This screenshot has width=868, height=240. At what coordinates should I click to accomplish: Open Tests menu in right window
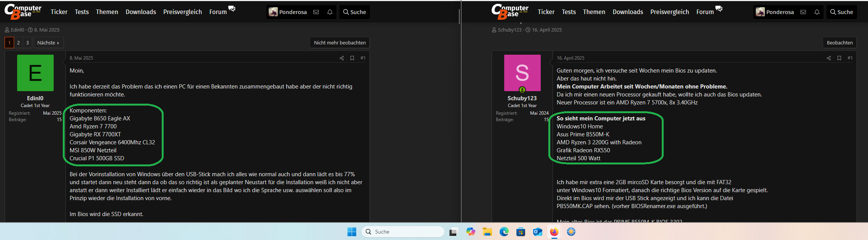pos(569,12)
